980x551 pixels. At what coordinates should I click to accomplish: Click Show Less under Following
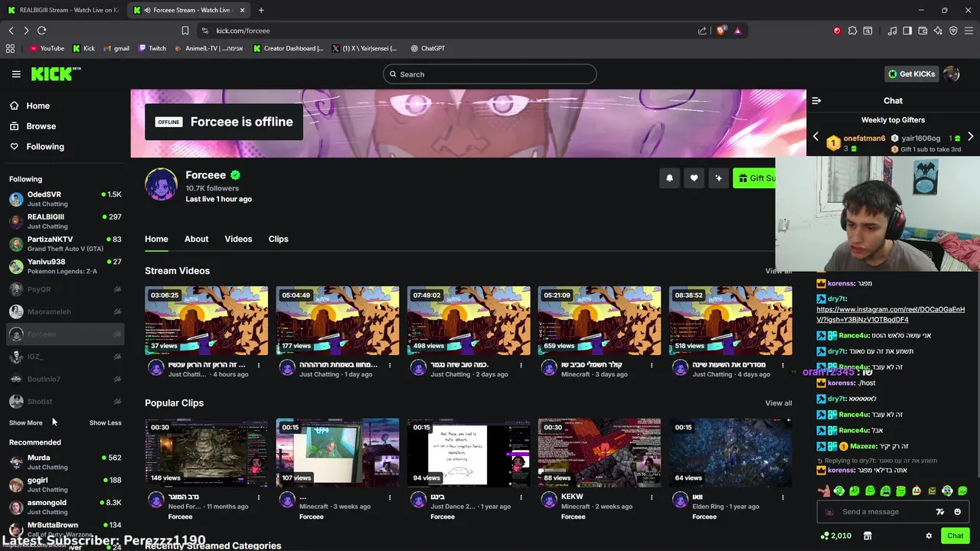point(105,423)
